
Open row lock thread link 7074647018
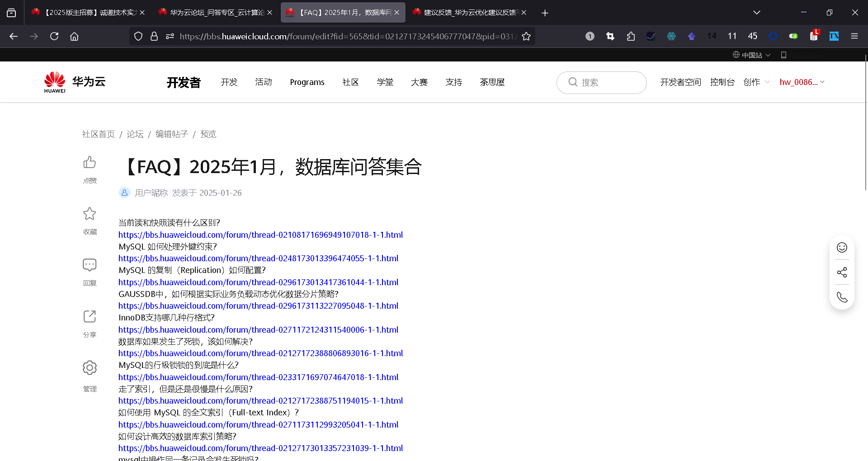pos(259,377)
